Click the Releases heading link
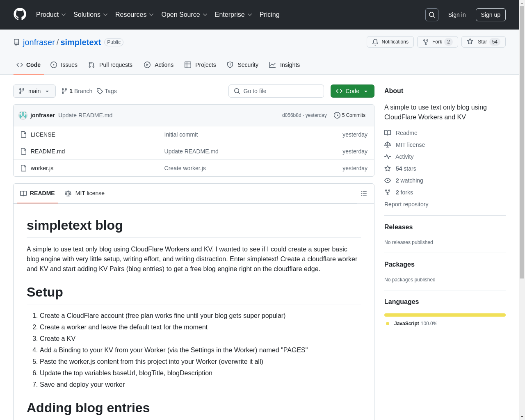 point(398,227)
